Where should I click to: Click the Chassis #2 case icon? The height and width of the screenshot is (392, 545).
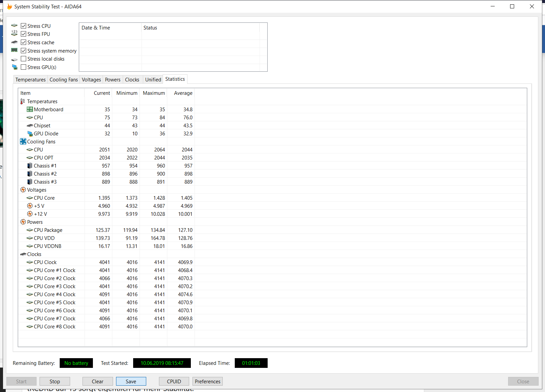click(x=30, y=174)
